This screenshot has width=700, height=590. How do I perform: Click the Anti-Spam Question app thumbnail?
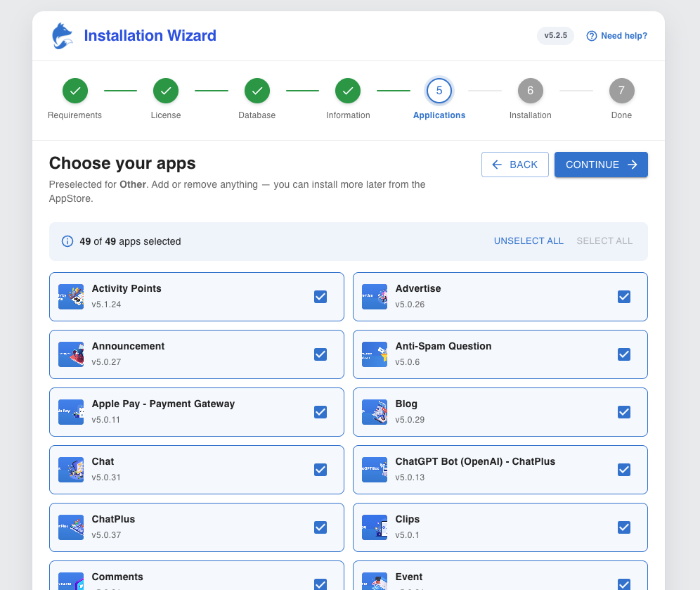coord(375,354)
